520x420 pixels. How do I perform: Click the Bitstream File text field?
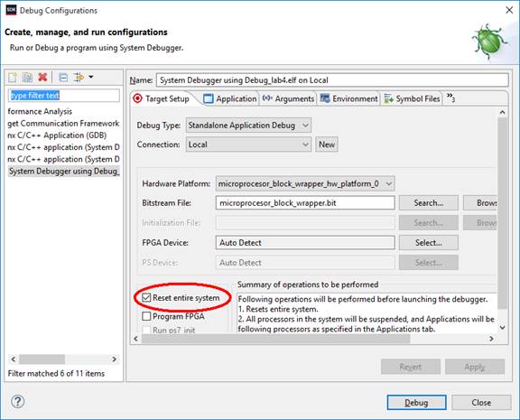click(305, 203)
